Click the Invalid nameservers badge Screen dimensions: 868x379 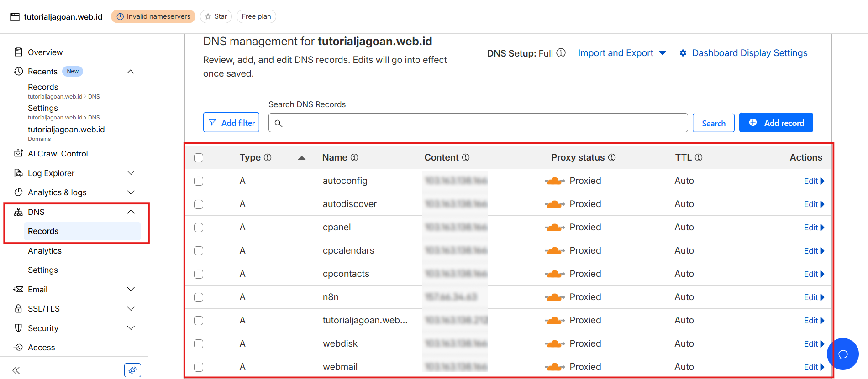click(153, 16)
